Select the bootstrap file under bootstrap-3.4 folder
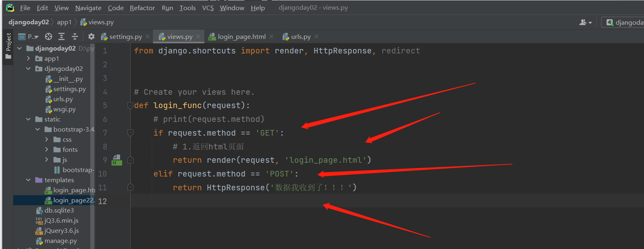 pyautogui.click(x=74, y=170)
